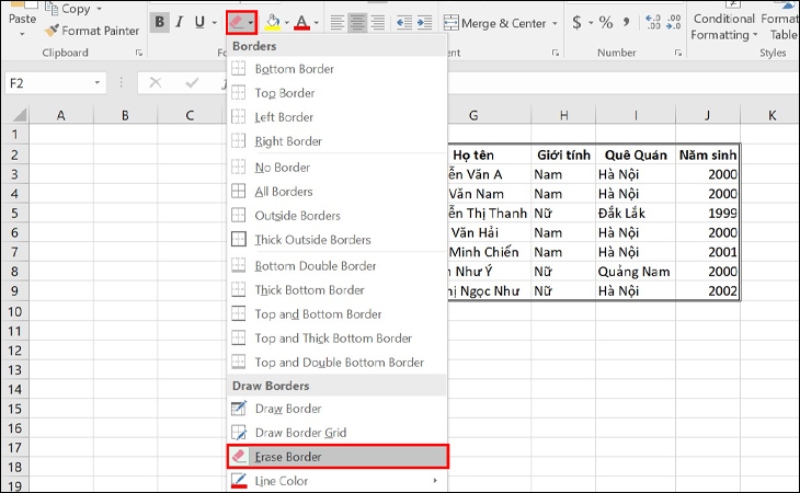The height and width of the screenshot is (493, 800).
Task: Choose Outside Borders option
Action: 337,215
